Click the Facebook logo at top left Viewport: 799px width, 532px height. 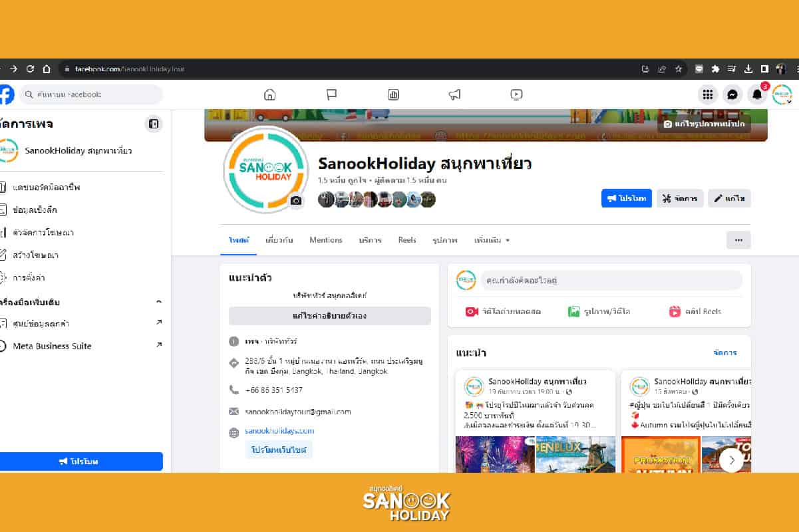pos(7,94)
